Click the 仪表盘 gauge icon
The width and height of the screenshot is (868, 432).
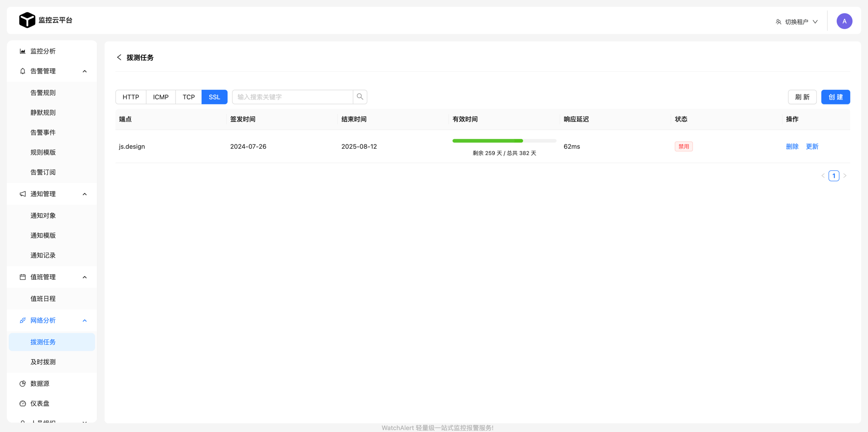23,404
